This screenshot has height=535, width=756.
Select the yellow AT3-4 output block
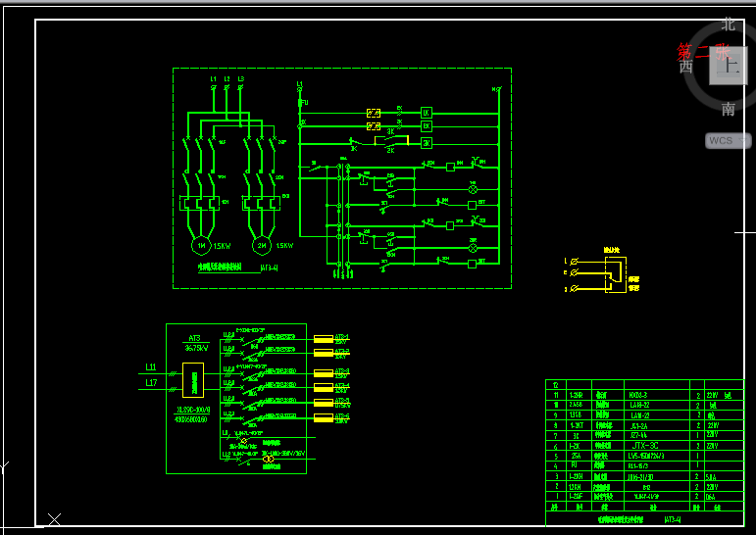pyautogui.click(x=324, y=387)
